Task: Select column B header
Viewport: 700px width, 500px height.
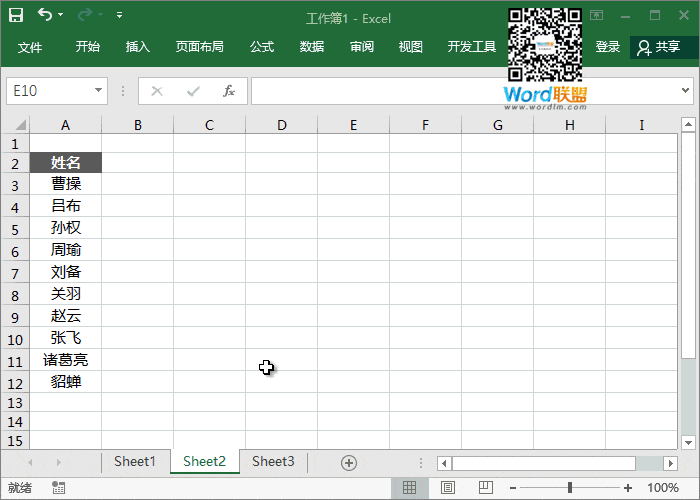Action: click(x=138, y=125)
